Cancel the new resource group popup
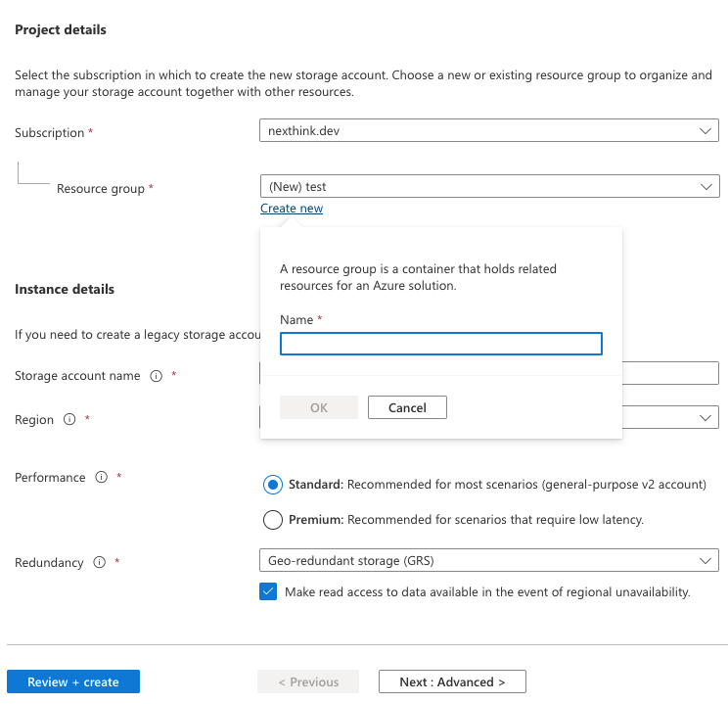This screenshot has width=728, height=704. pyautogui.click(x=407, y=407)
